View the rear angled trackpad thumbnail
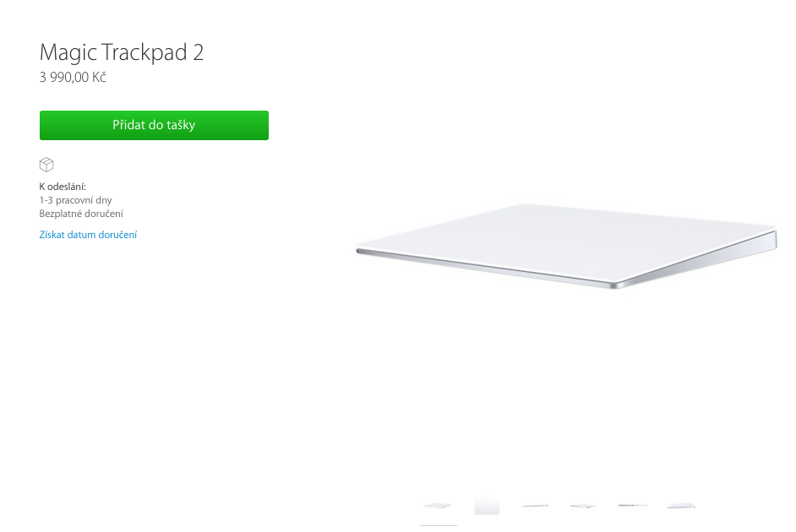796x532 pixels. 583,506
